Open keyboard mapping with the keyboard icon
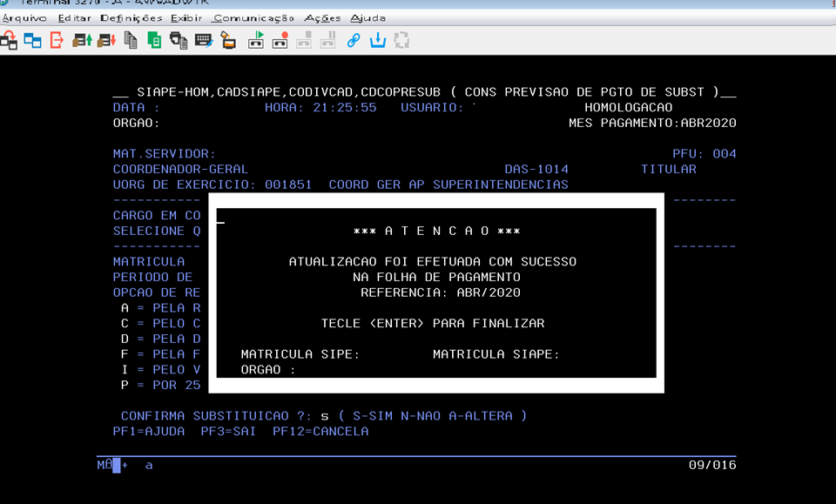 pos(203,39)
